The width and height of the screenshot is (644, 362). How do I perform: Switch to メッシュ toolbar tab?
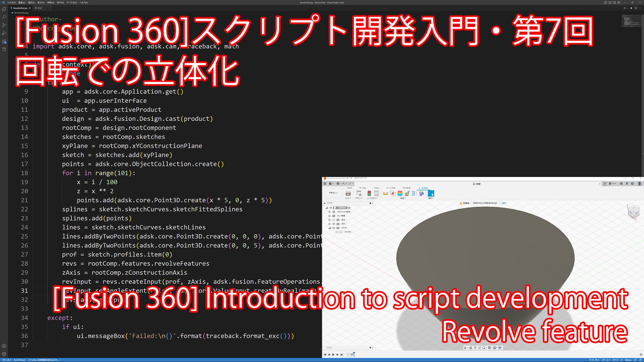pyautogui.click(x=377, y=188)
